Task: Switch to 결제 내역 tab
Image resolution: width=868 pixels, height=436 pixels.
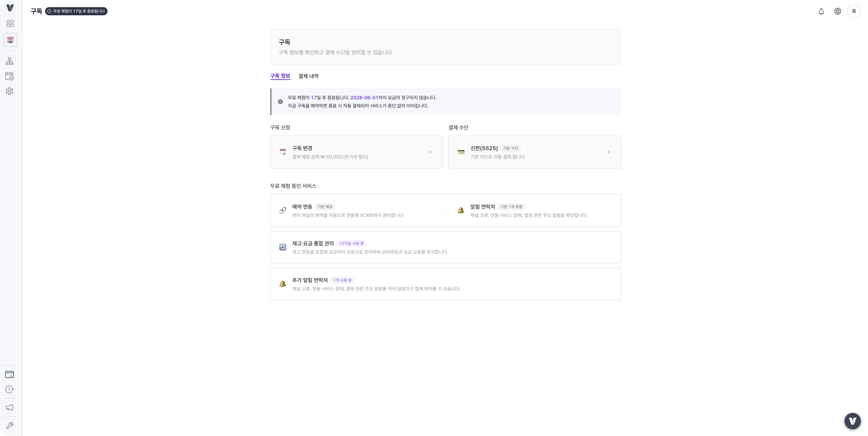Action: coord(308,76)
